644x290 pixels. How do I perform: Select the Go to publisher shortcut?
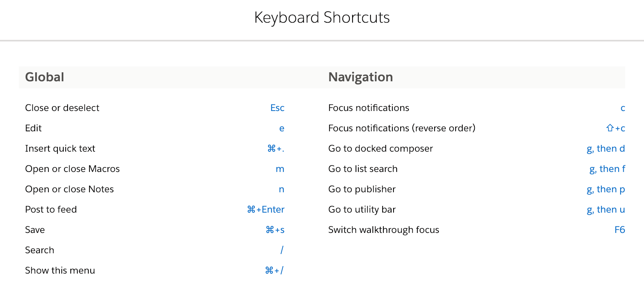tap(606, 189)
